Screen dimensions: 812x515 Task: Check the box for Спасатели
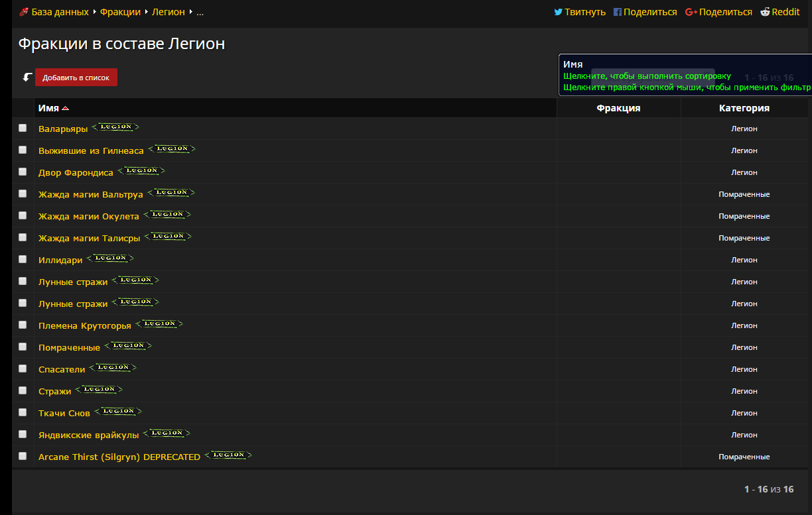(x=23, y=369)
